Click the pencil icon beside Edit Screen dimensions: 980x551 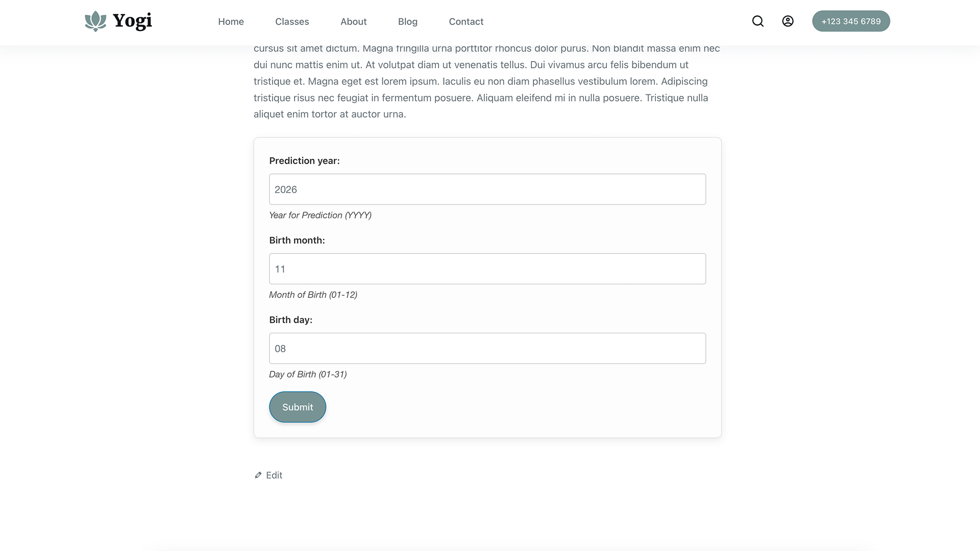pyautogui.click(x=258, y=475)
